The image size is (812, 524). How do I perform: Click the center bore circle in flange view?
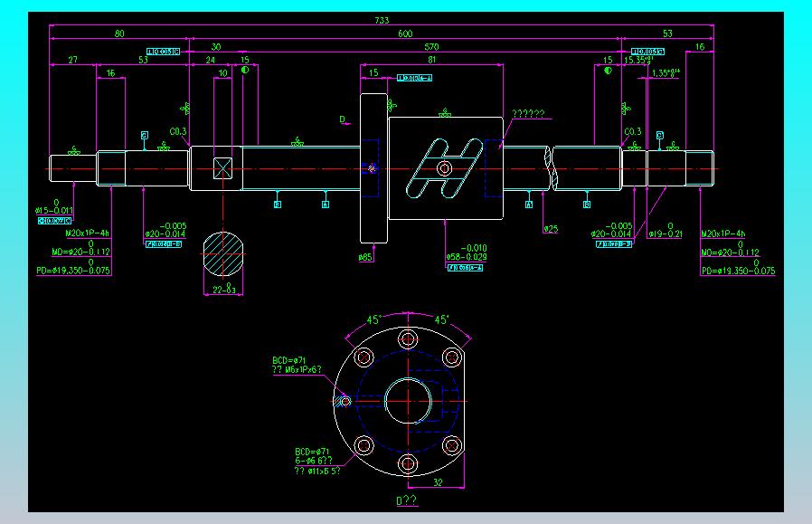point(408,401)
